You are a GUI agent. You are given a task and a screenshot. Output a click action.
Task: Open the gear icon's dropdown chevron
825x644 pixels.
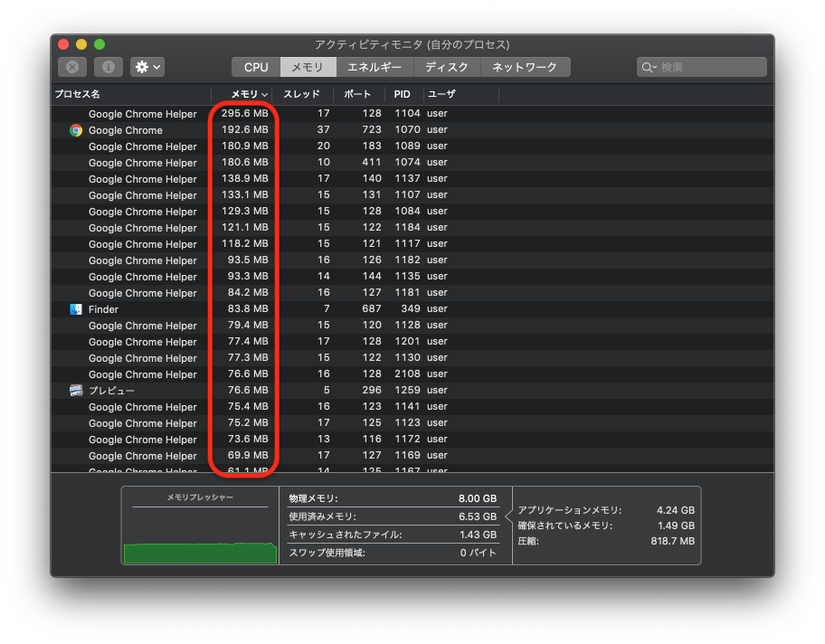click(x=156, y=66)
